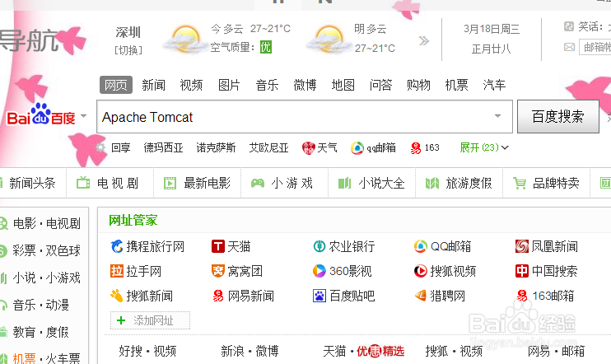Select the 地图 search tab

click(343, 85)
